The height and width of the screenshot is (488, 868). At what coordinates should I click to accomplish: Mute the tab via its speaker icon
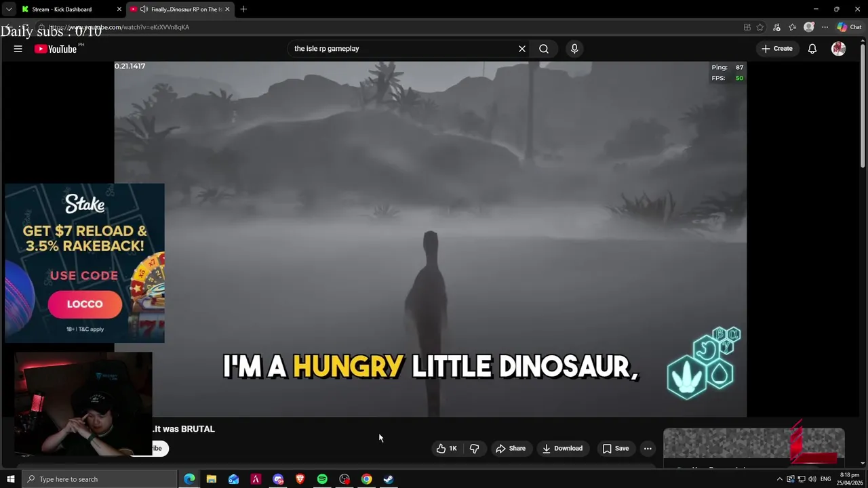[x=144, y=9]
